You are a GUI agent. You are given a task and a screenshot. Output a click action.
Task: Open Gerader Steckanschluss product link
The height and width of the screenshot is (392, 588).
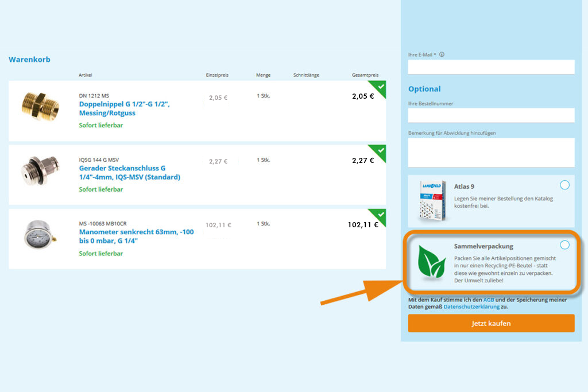(129, 173)
